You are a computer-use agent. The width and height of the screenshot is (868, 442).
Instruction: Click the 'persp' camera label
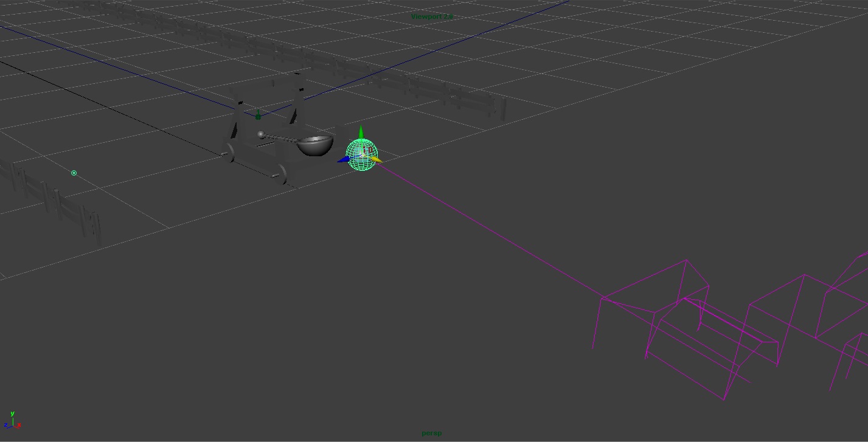[432, 433]
